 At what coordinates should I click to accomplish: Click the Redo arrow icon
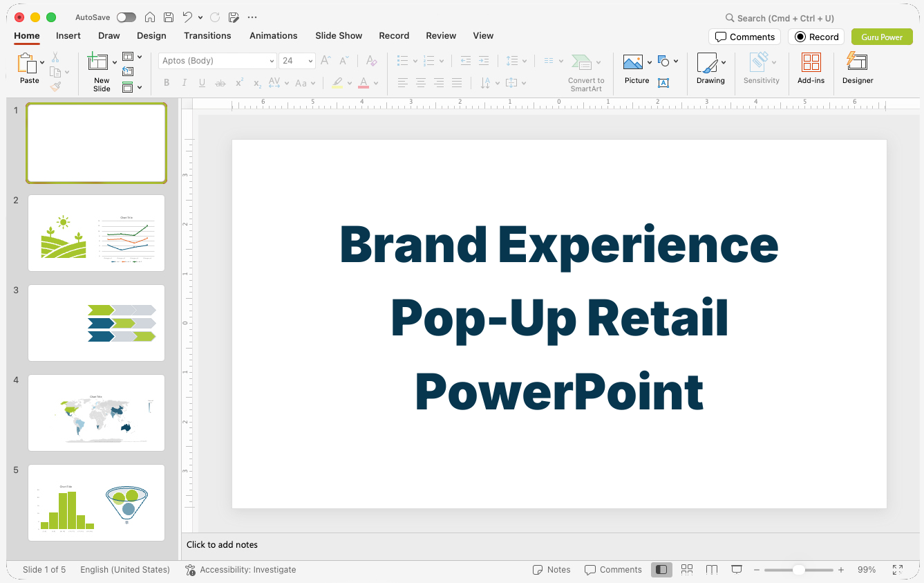pyautogui.click(x=215, y=17)
